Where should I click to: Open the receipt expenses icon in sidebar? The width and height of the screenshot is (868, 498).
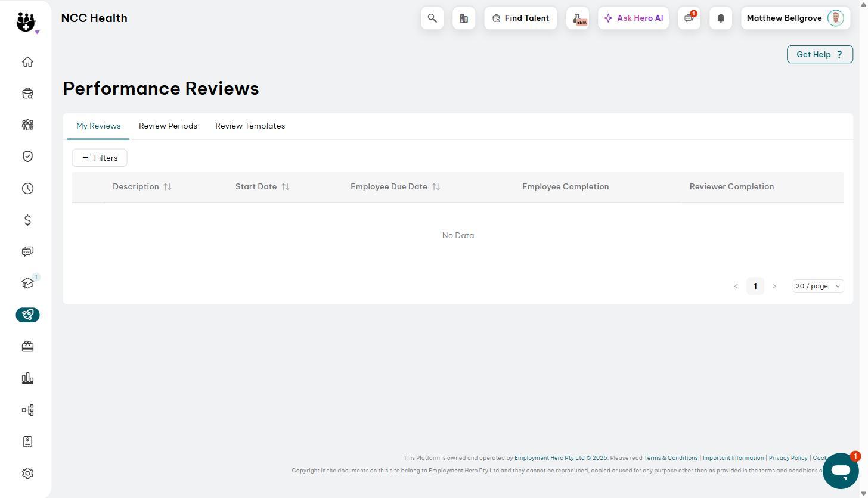click(27, 442)
